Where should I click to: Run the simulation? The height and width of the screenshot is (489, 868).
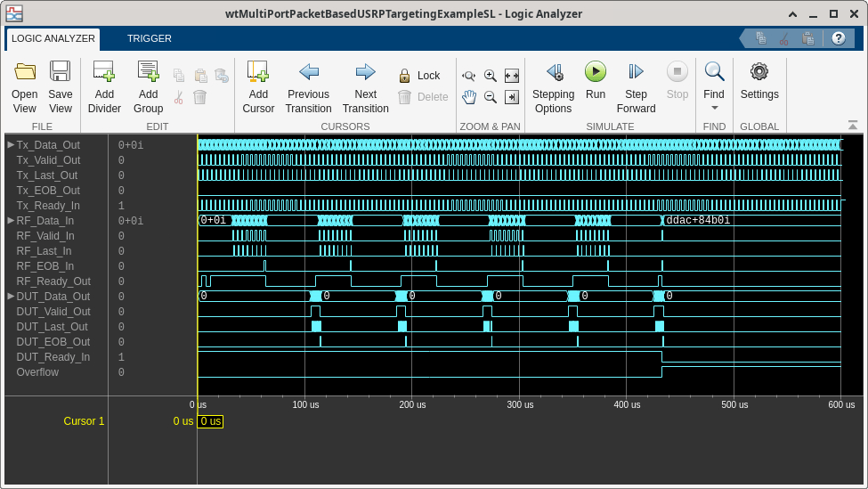[x=595, y=73]
